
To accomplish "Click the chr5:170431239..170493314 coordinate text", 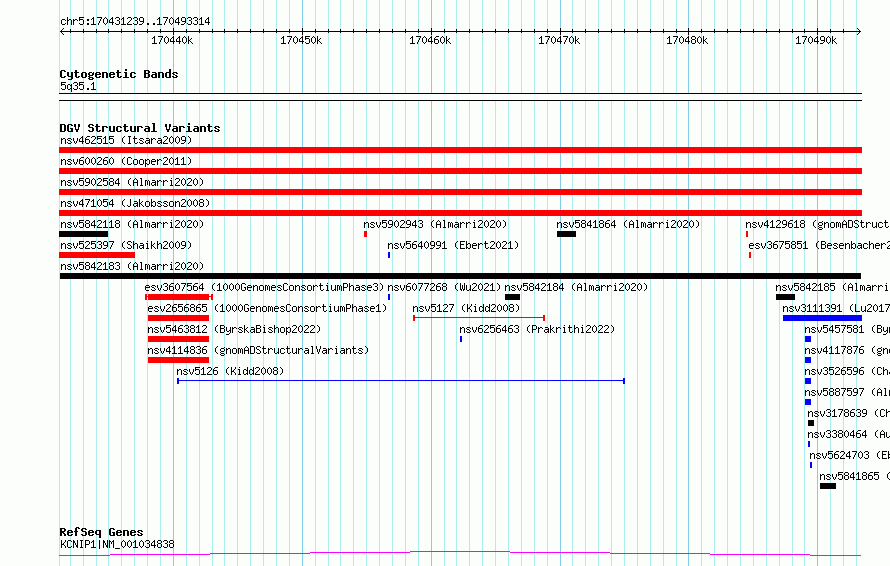I will coord(135,22).
